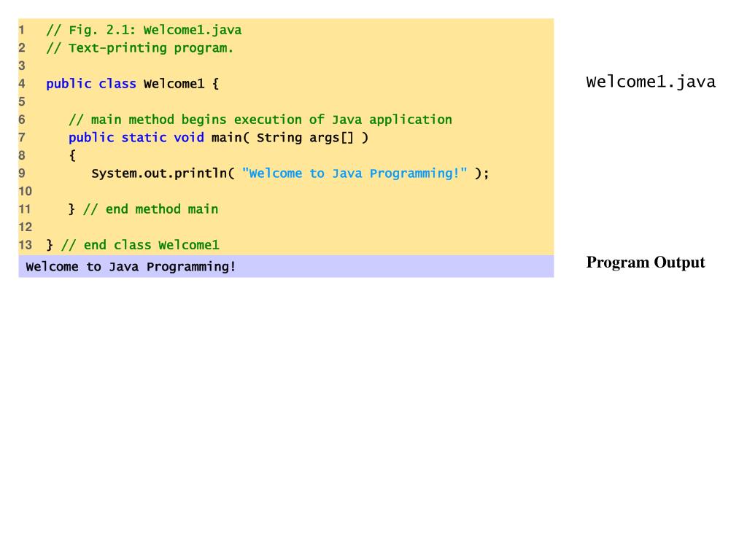This screenshot has width=747, height=560.
Task: Click the comment "// end method main"
Action: (x=150, y=209)
